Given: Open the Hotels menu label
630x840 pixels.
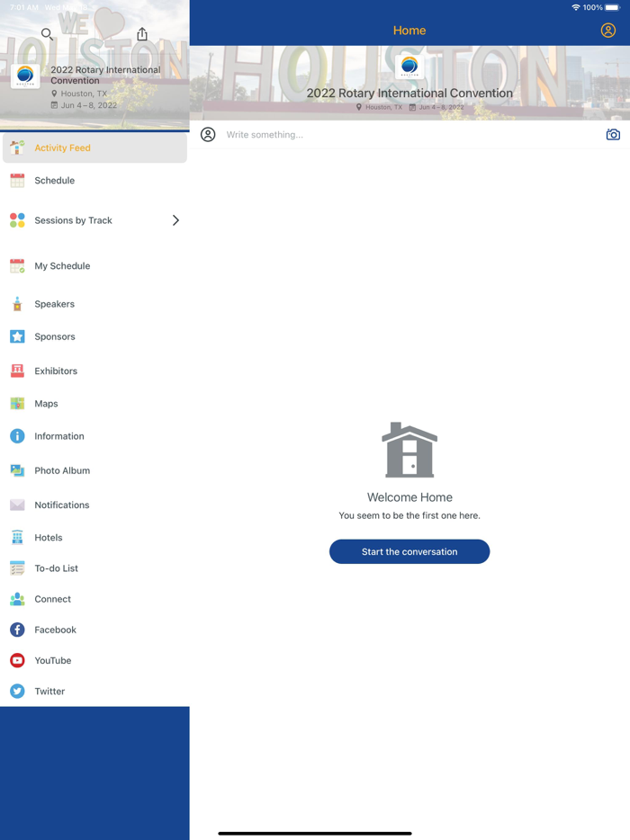Looking at the screenshot, I should [x=49, y=537].
